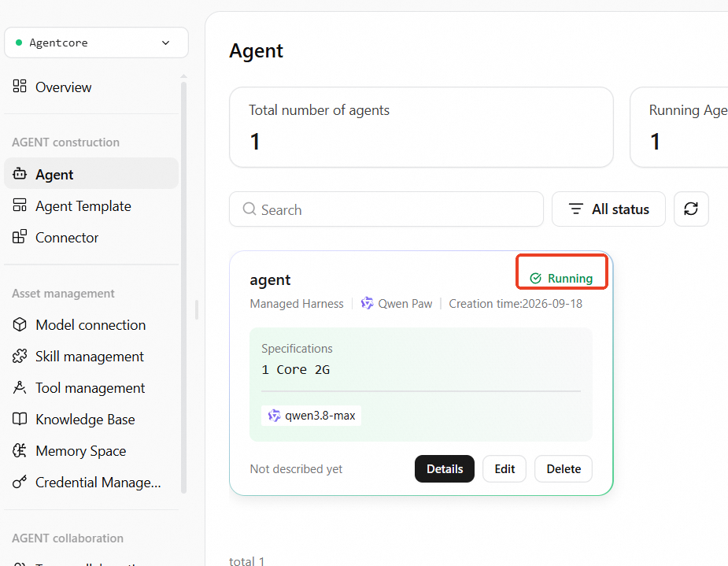
Task: Click the Skill management puzzle icon
Action: point(20,356)
